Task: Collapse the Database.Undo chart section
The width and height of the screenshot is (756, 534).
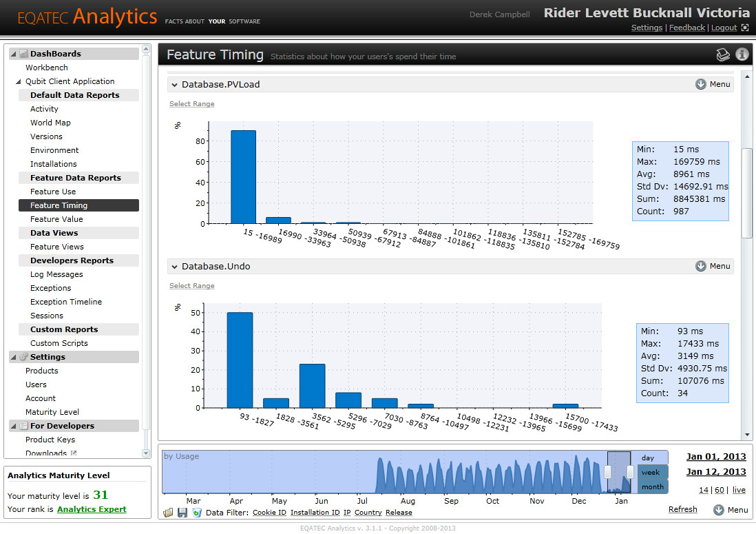Action: [x=174, y=266]
